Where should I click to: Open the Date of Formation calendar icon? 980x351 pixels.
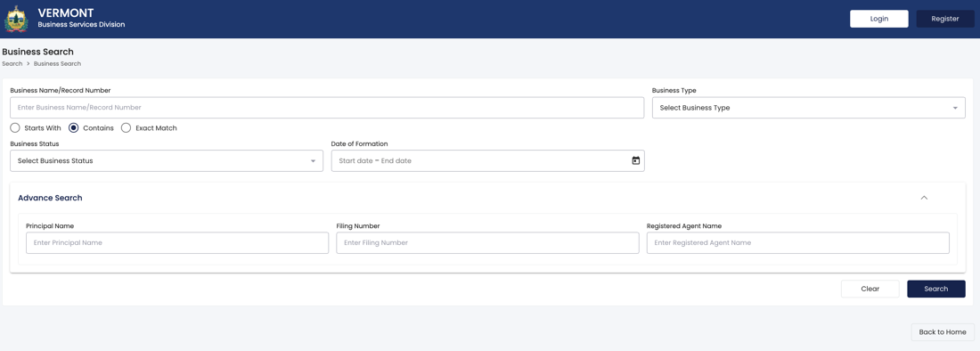pos(635,160)
